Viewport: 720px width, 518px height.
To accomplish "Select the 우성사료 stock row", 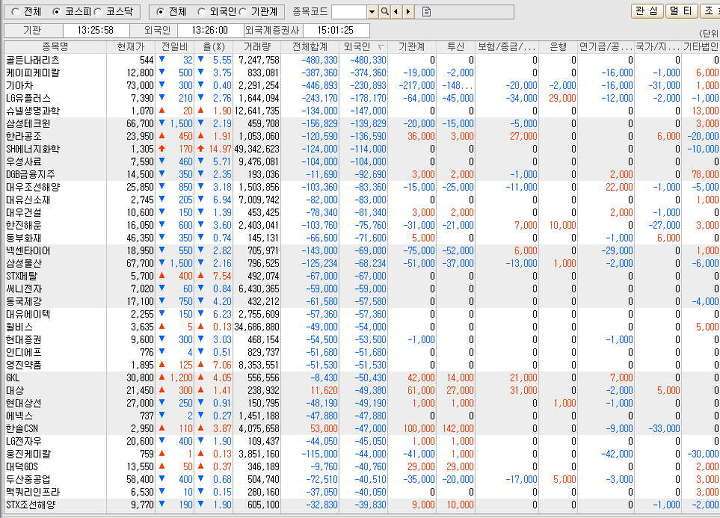I will 362,162.
